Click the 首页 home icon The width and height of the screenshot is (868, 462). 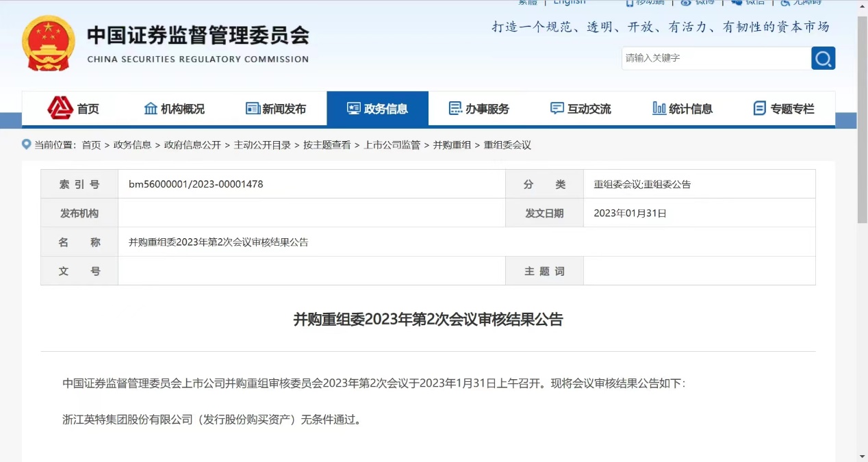tap(60, 108)
